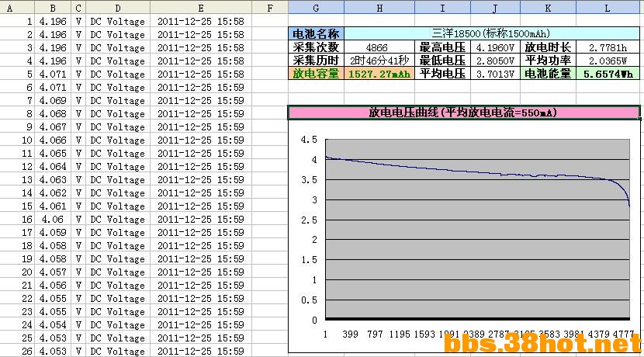Click the timestamp cell in row 22
Screen dimensions: 644x357
(201, 298)
